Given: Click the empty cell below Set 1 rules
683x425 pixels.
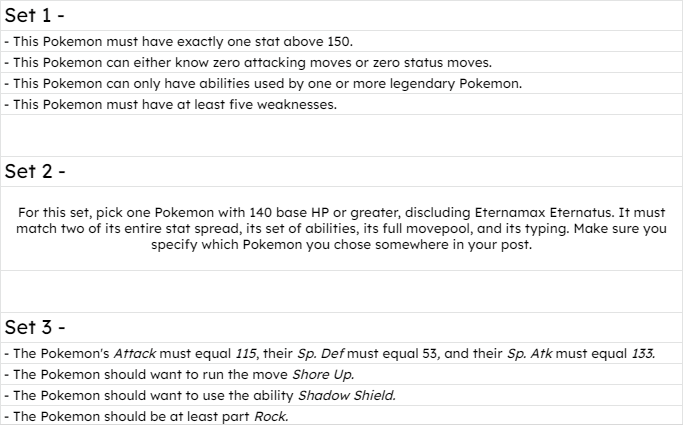Looking at the screenshot, I should (342, 135).
